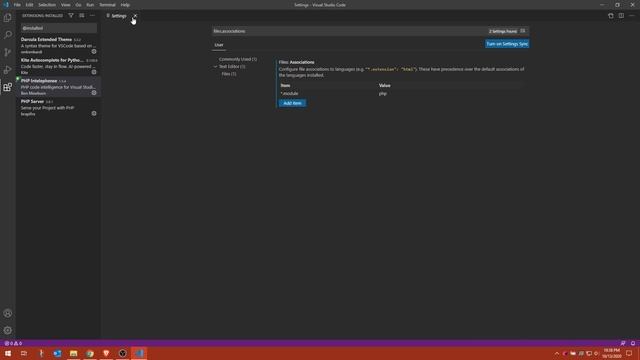The image size is (640, 360).
Task: Open manage gear for Kite Autocomplete extension
Action: [94, 72]
